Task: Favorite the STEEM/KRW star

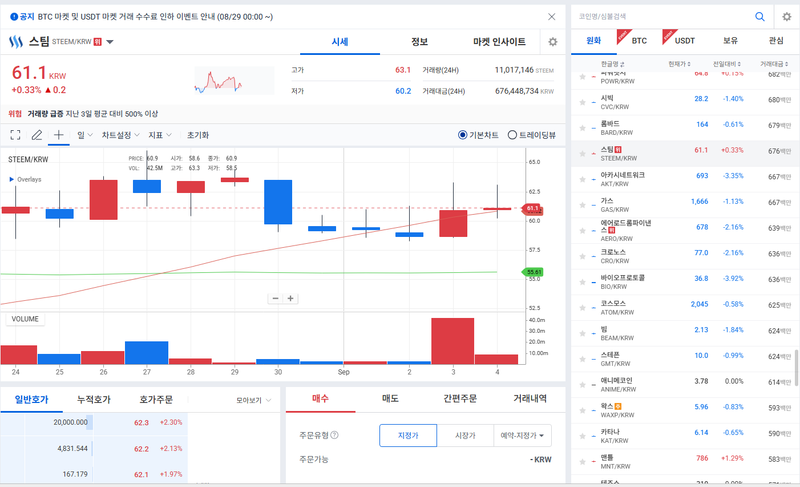Action: (x=582, y=153)
